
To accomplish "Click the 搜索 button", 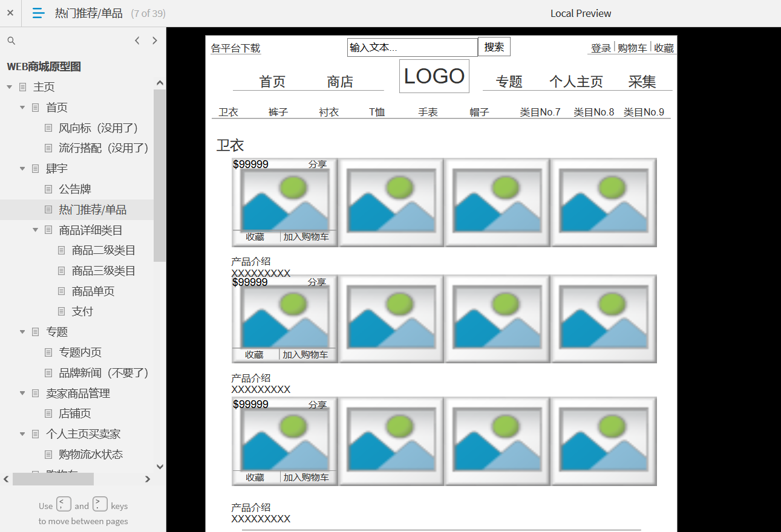I will (x=494, y=47).
